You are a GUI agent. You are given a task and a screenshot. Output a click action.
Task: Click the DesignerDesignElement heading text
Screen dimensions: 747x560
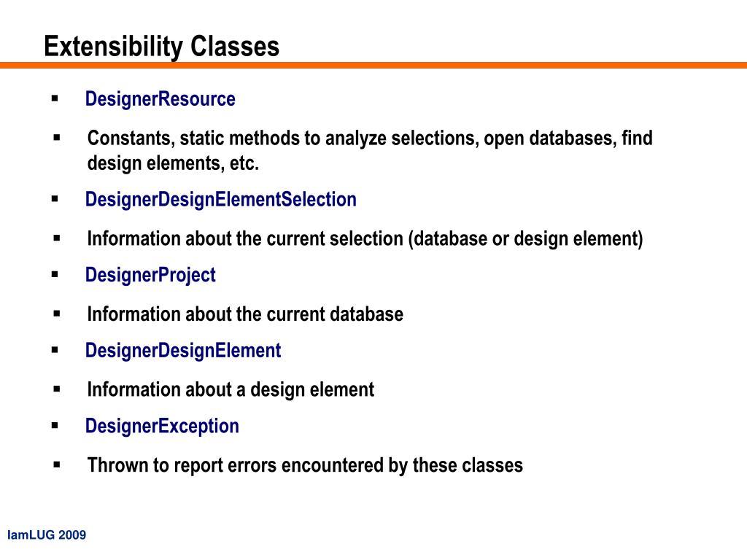point(183,351)
